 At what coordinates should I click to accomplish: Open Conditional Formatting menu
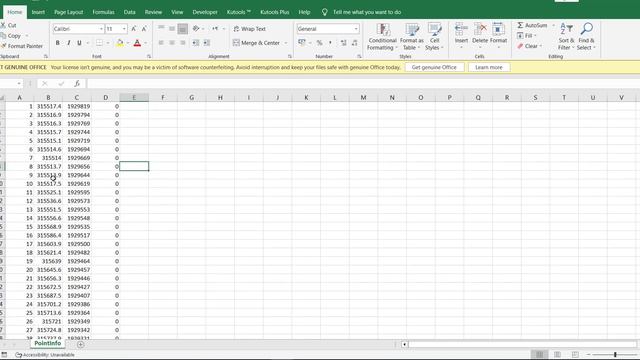(382, 37)
